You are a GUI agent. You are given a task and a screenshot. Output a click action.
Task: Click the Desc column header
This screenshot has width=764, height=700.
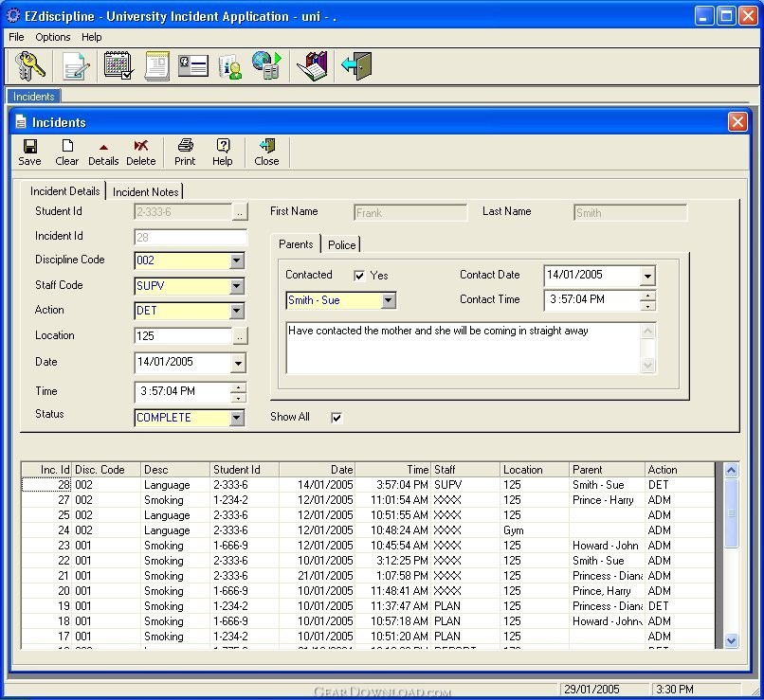click(175, 470)
